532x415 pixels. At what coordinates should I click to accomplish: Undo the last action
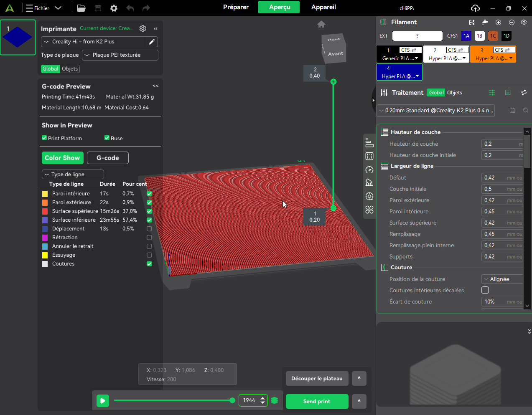click(x=130, y=8)
